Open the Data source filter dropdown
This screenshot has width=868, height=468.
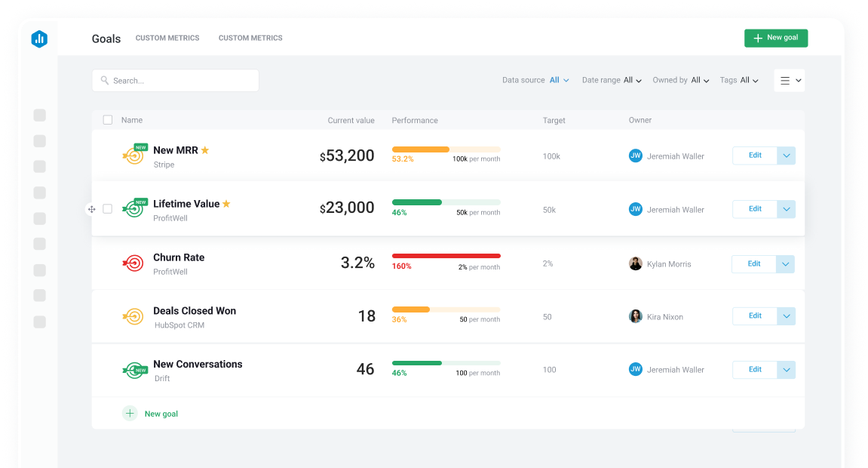click(x=556, y=79)
